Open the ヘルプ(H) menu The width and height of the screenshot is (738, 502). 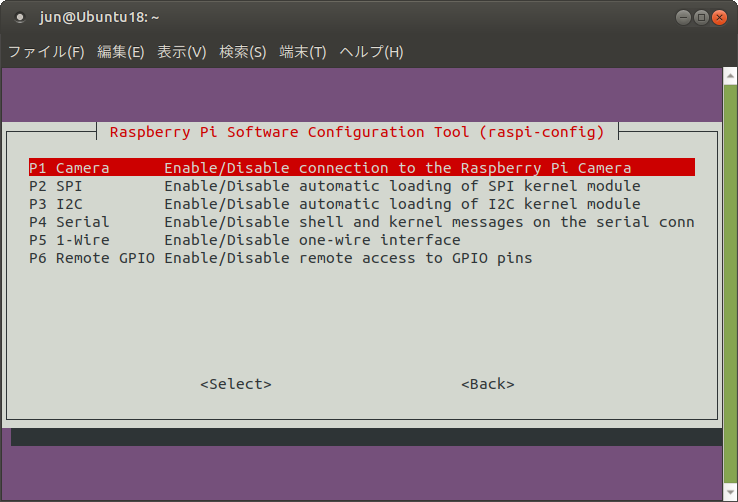coord(371,52)
